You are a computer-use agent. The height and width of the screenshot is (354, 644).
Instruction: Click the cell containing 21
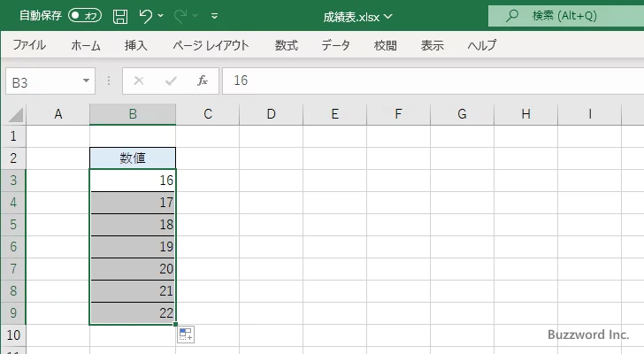133,291
